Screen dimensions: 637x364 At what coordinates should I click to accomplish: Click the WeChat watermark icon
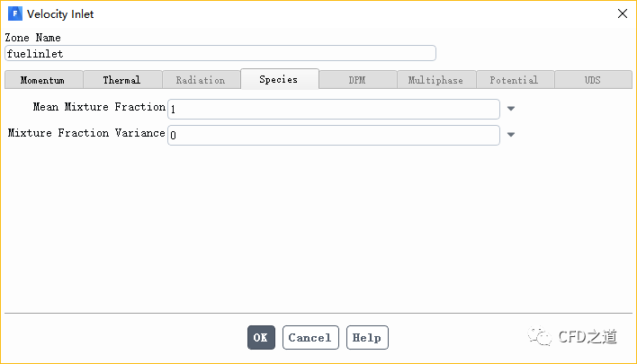point(541,336)
